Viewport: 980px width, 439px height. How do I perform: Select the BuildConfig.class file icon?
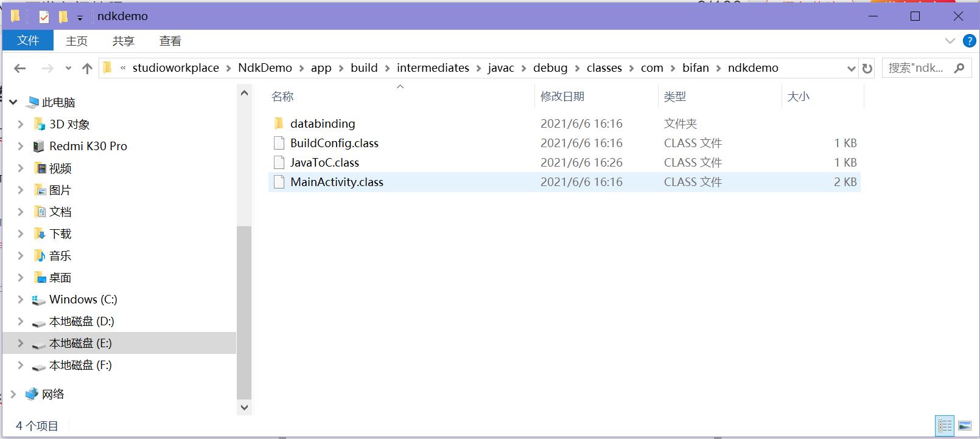pos(279,143)
